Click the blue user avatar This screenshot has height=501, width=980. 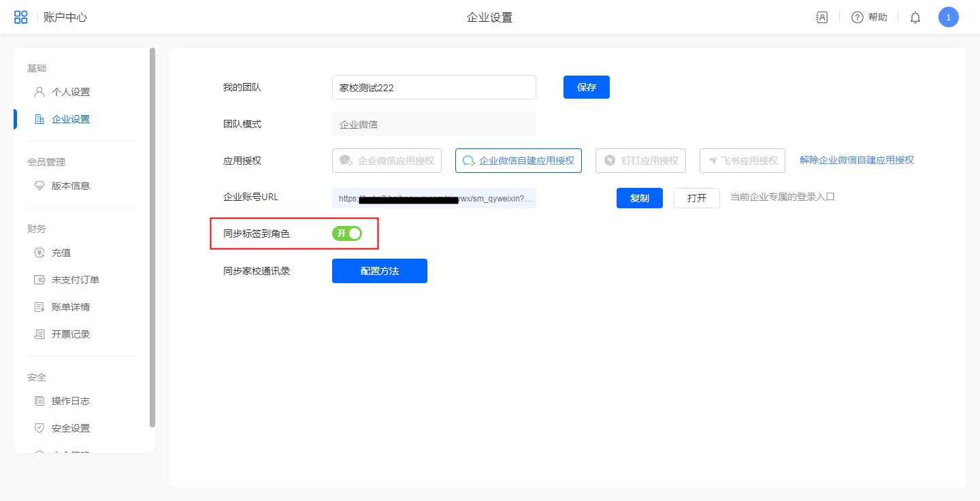[948, 18]
